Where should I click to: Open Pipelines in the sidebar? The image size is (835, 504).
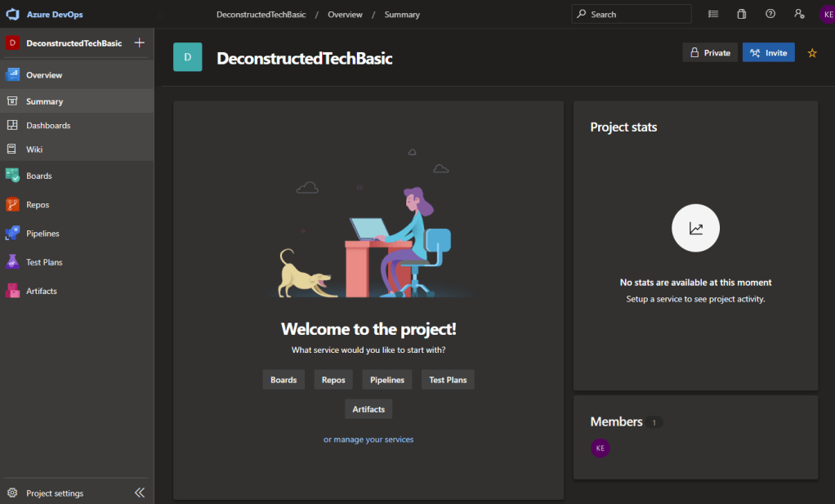42,234
